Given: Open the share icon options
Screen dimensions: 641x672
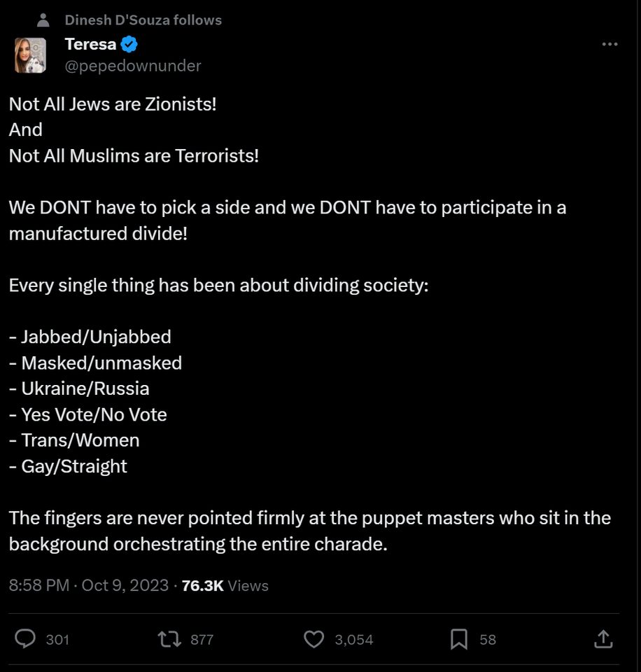Looking at the screenshot, I should [603, 639].
